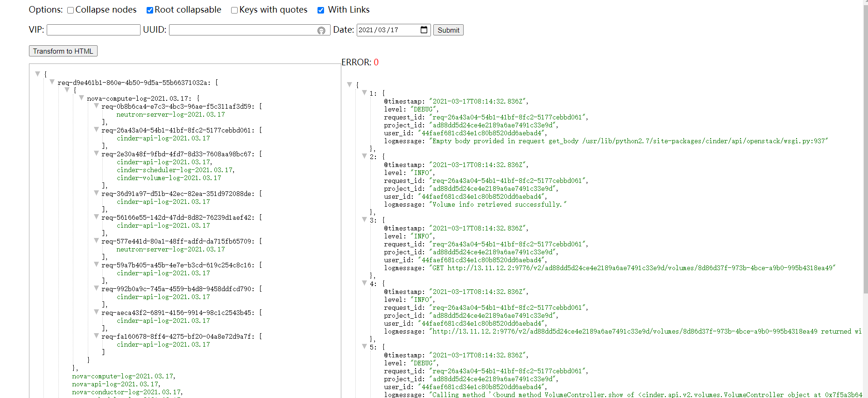
Task: Open the date picker calendar icon
Action: pos(424,30)
